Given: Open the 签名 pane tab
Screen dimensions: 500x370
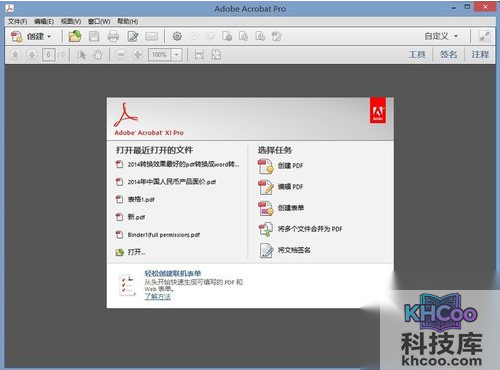Looking at the screenshot, I should tap(448, 54).
